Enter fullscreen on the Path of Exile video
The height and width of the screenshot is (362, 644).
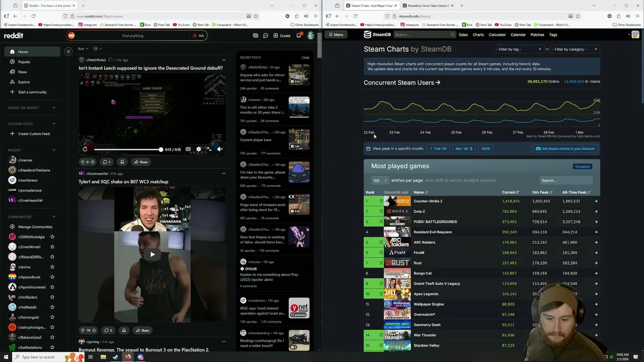tap(209, 149)
